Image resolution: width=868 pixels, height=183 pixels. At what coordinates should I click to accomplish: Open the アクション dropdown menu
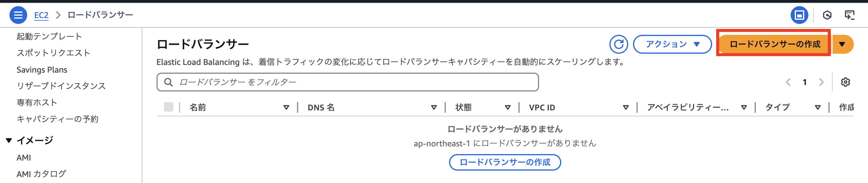tap(672, 44)
